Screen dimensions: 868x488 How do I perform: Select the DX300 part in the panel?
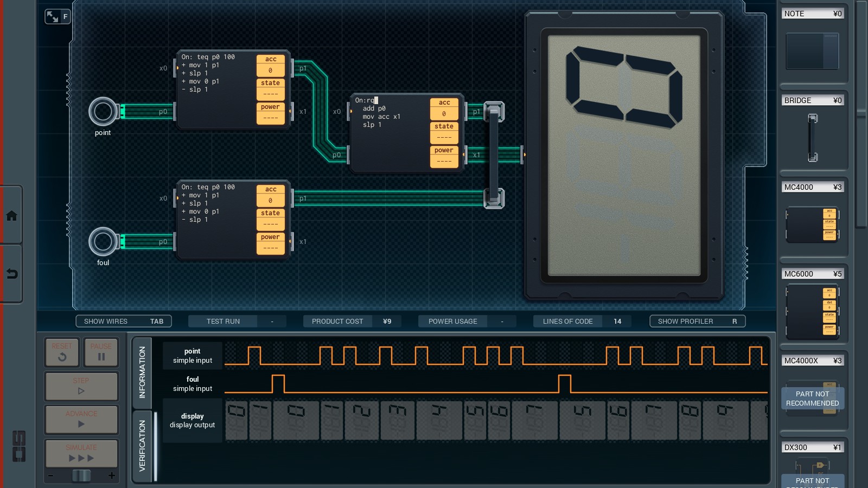812,464
